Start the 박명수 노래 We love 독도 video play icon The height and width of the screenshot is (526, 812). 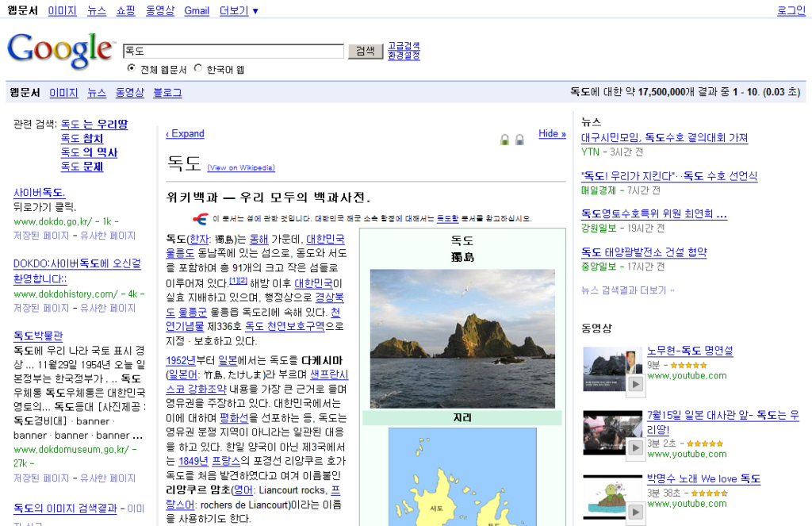[635, 512]
